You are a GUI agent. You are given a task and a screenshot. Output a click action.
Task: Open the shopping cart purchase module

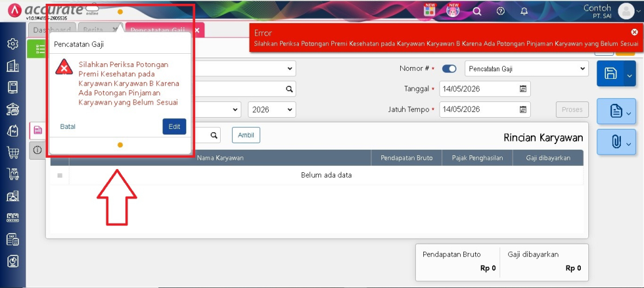(13, 153)
